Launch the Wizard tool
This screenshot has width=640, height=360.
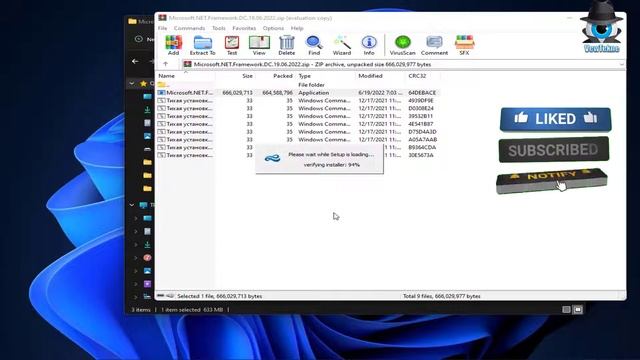point(342,45)
